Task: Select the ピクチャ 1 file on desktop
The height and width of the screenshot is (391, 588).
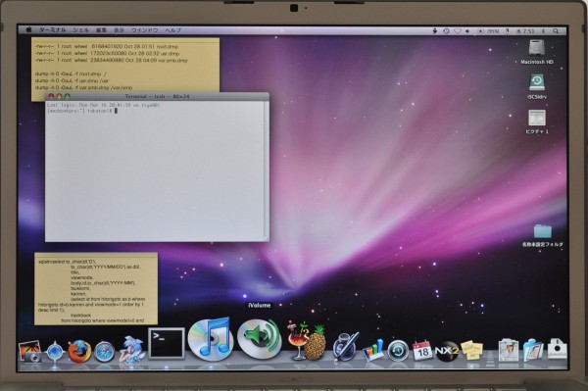Action: [537, 122]
